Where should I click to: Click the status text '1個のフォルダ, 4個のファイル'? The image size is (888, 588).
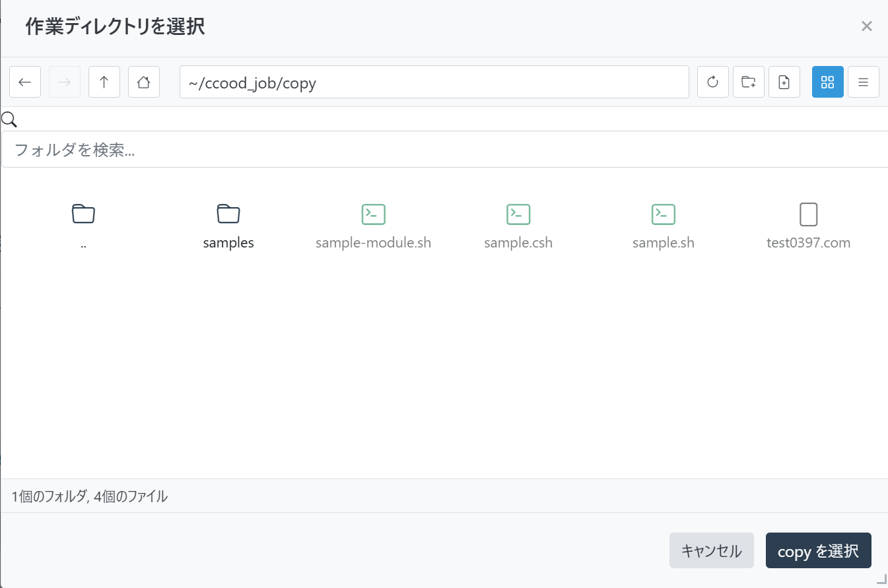point(90,496)
